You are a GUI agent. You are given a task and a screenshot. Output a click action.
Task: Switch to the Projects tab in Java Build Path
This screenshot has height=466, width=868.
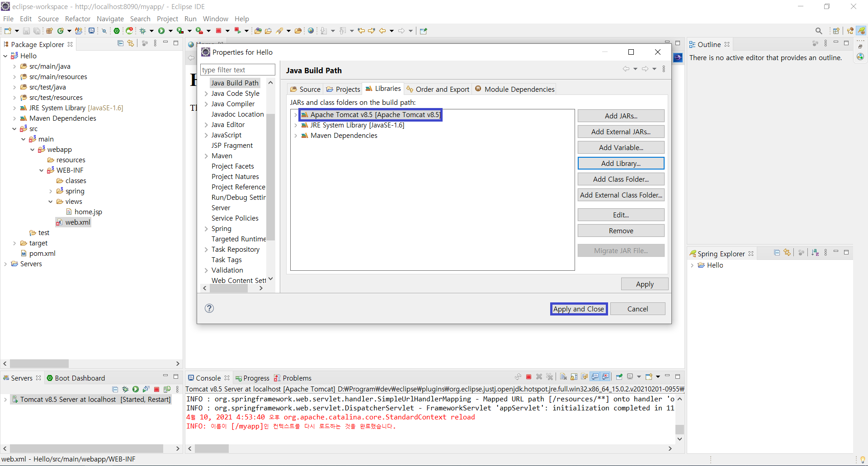[343, 89]
